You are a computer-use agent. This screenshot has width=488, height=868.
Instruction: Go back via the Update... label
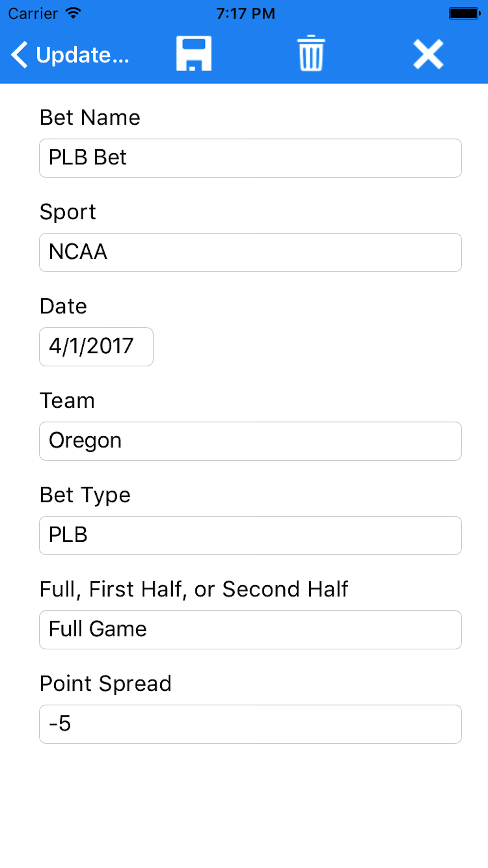(x=82, y=55)
